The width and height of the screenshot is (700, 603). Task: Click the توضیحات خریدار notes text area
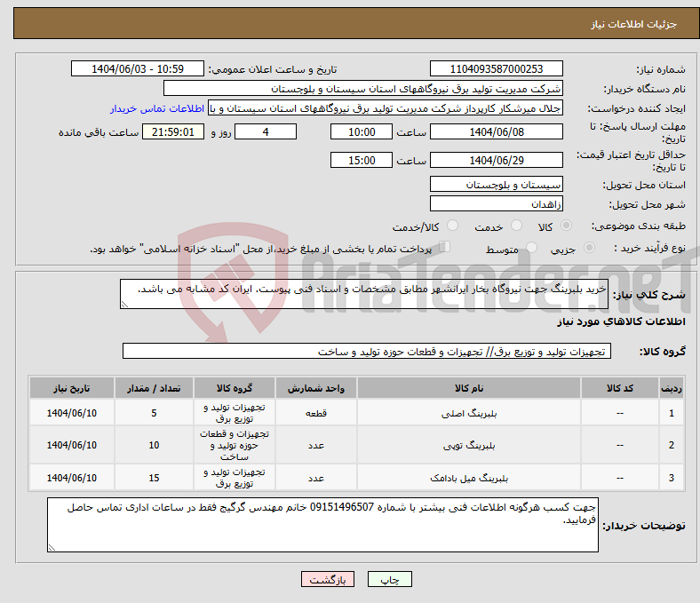324,525
